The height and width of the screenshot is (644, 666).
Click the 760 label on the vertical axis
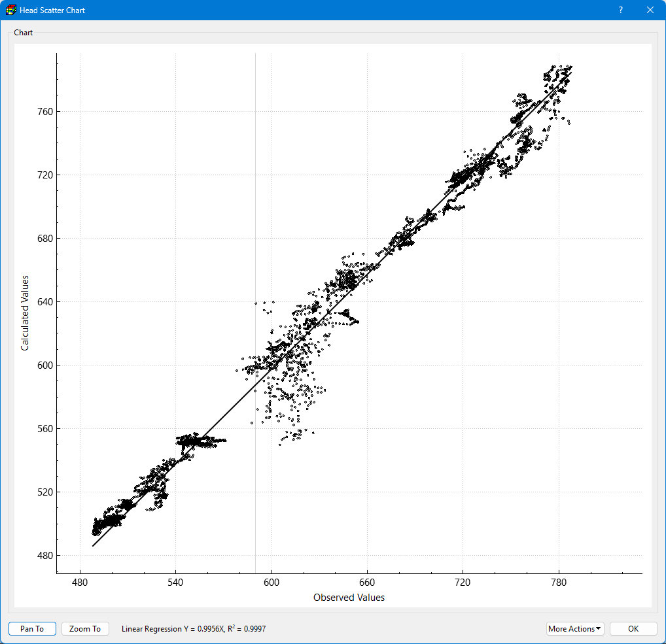[x=45, y=112]
